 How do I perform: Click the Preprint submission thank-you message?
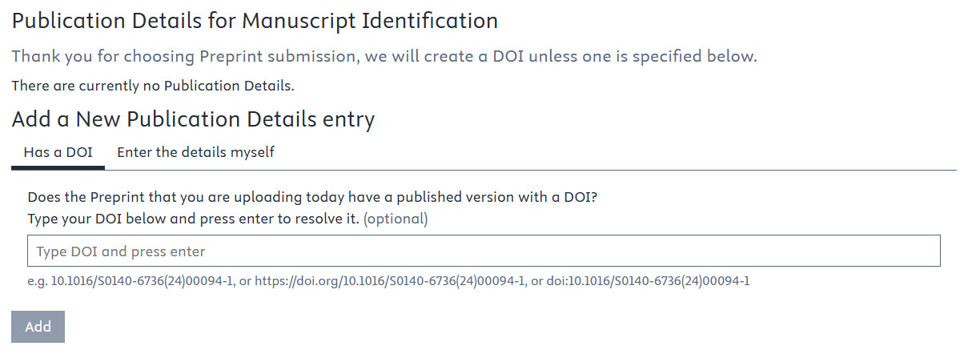[384, 57]
